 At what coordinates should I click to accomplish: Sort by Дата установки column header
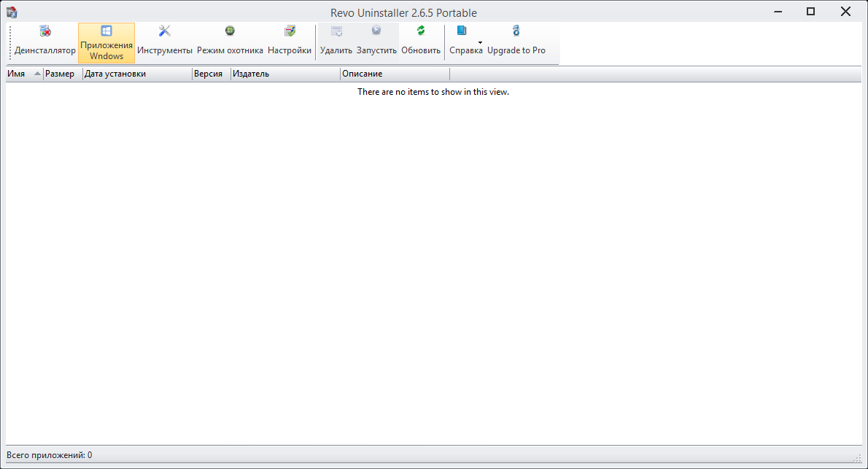pyautogui.click(x=137, y=74)
